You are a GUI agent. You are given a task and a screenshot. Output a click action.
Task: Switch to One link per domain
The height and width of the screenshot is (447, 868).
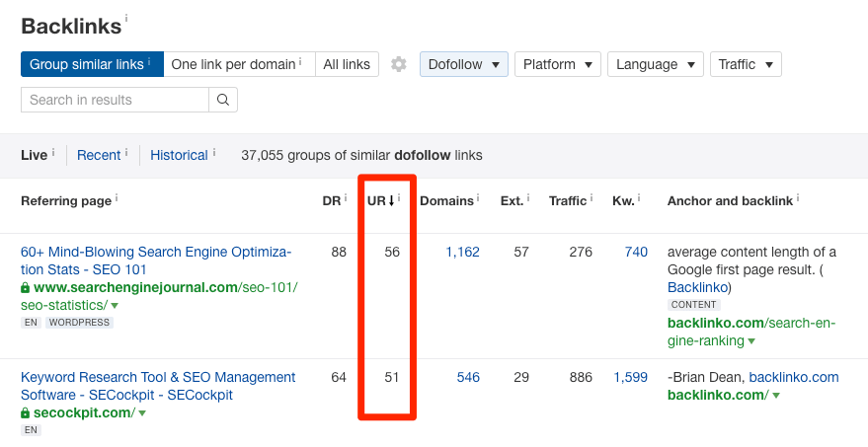tap(238, 64)
